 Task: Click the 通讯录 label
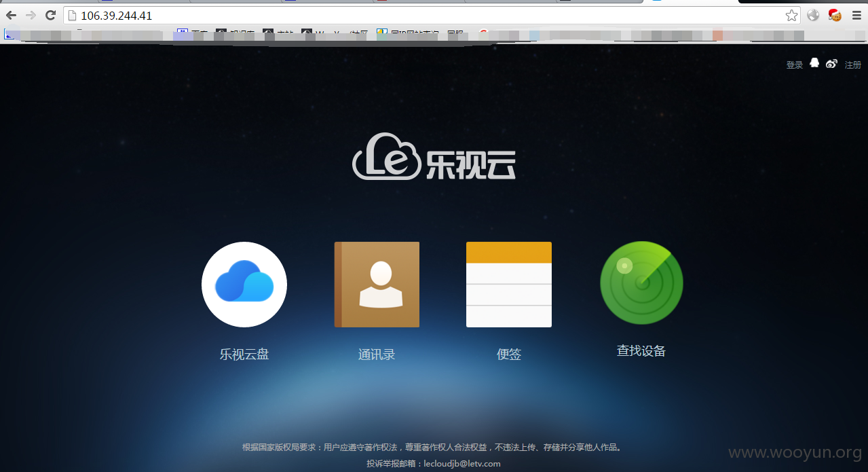[377, 354]
